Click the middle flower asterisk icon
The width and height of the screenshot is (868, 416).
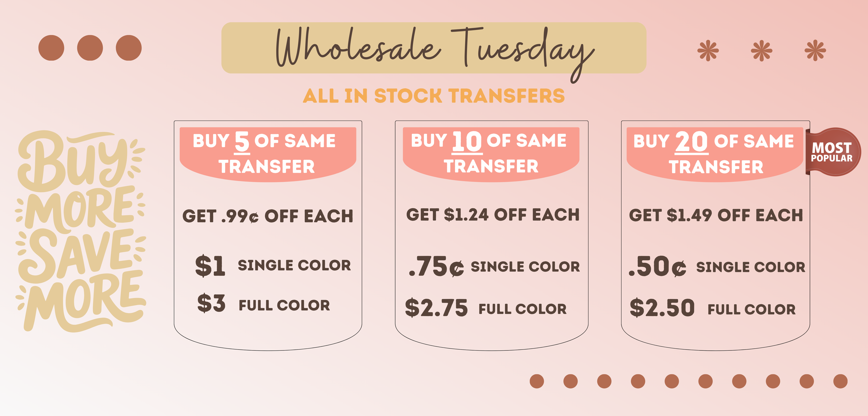tap(762, 51)
